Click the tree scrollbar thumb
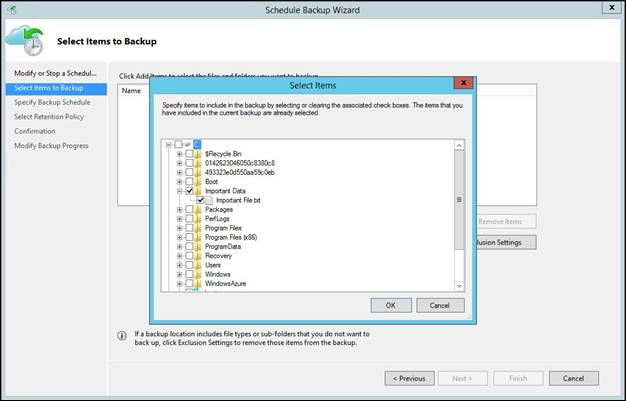The height and width of the screenshot is (401, 626). tap(459, 200)
